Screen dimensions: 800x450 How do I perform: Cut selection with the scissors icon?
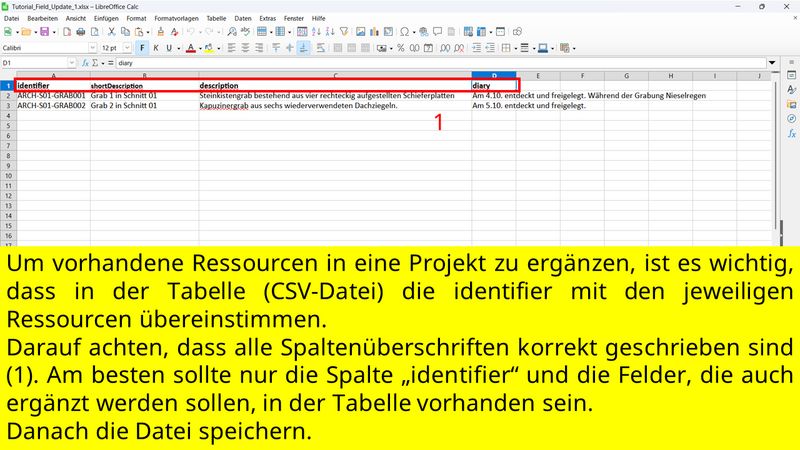point(111,32)
